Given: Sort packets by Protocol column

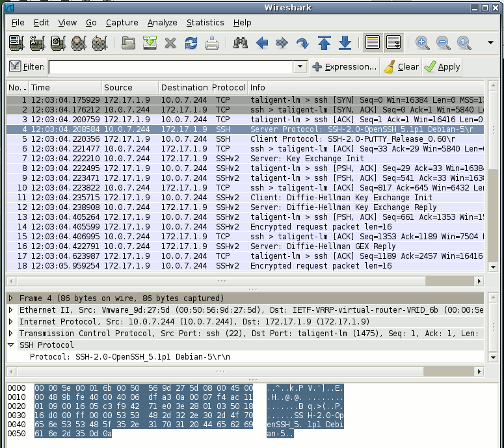Looking at the screenshot, I should 229,87.
